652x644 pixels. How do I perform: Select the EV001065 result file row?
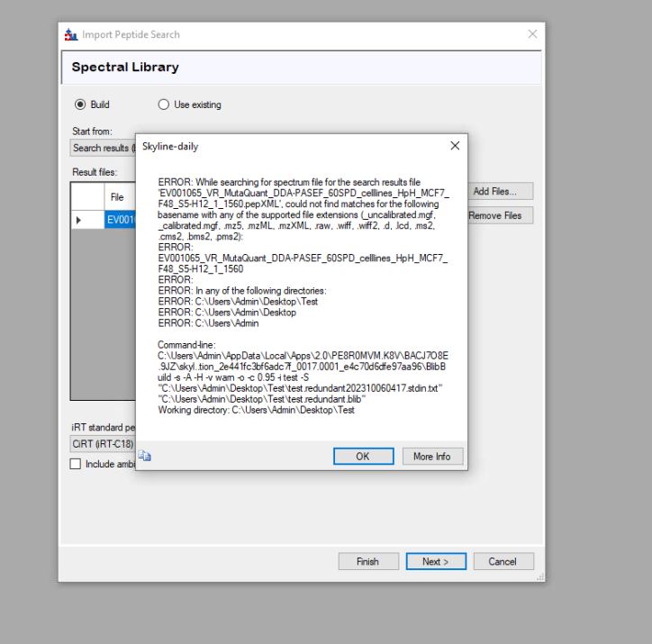click(x=120, y=220)
